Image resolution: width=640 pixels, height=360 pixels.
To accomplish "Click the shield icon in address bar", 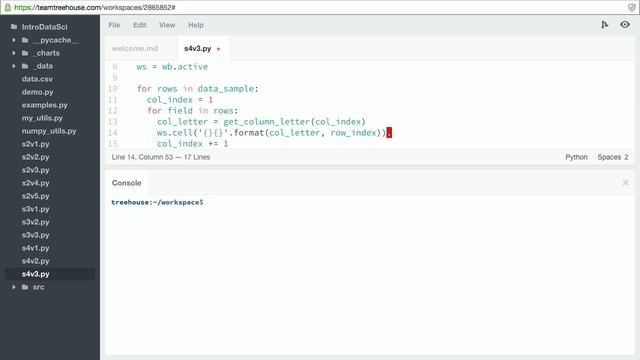I will tap(631, 7).
